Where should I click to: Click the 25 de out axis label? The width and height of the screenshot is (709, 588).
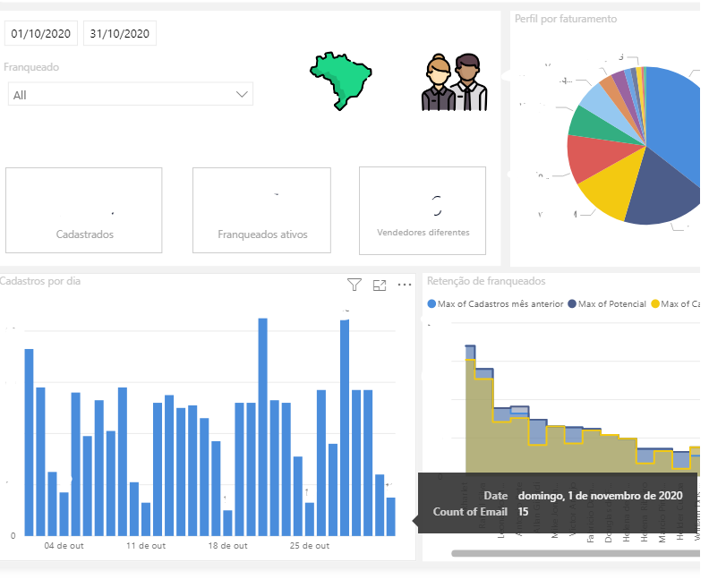309,546
